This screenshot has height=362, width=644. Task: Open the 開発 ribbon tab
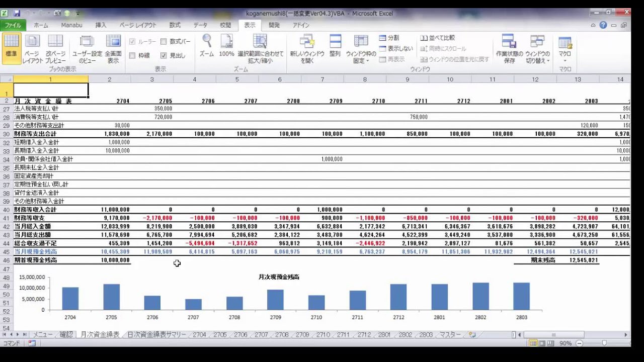274,25
